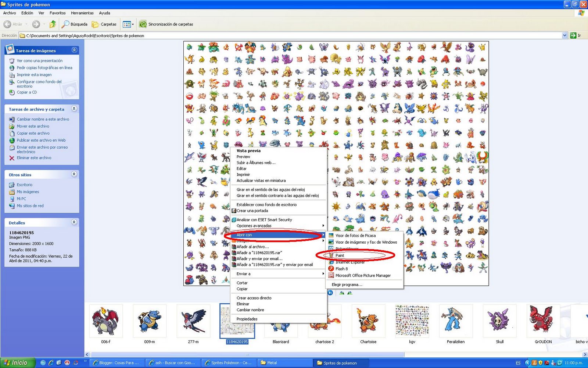
Task: Click Imprimir esta imagen link
Action: point(34,75)
